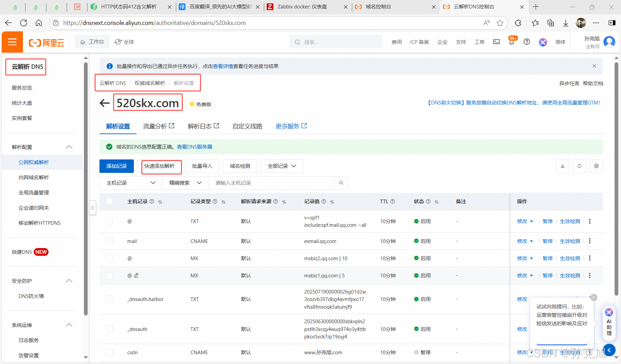621x364 pixels.
Task: Open browser downloads icon
Action: pos(566,23)
